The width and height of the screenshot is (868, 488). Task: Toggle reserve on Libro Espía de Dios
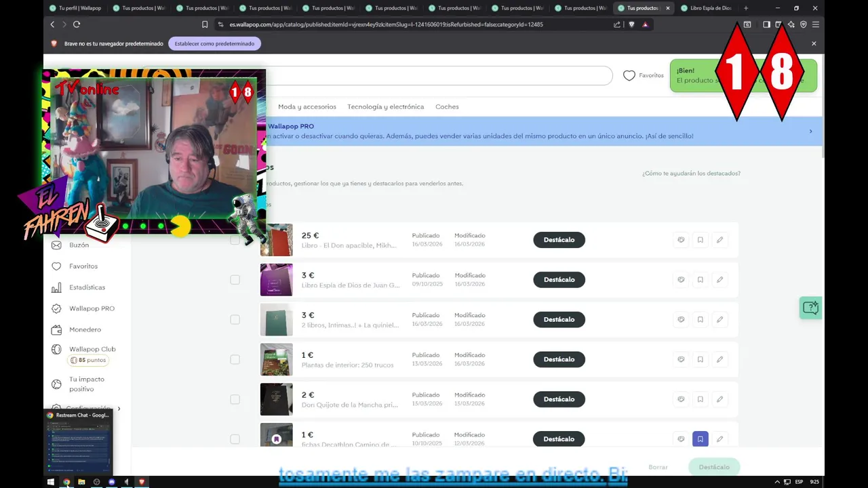tap(701, 280)
